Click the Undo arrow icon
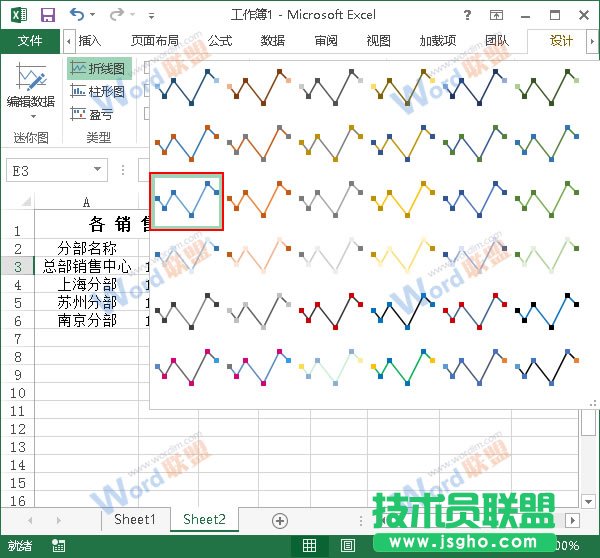Image resolution: width=600 pixels, height=558 pixels. click(78, 15)
